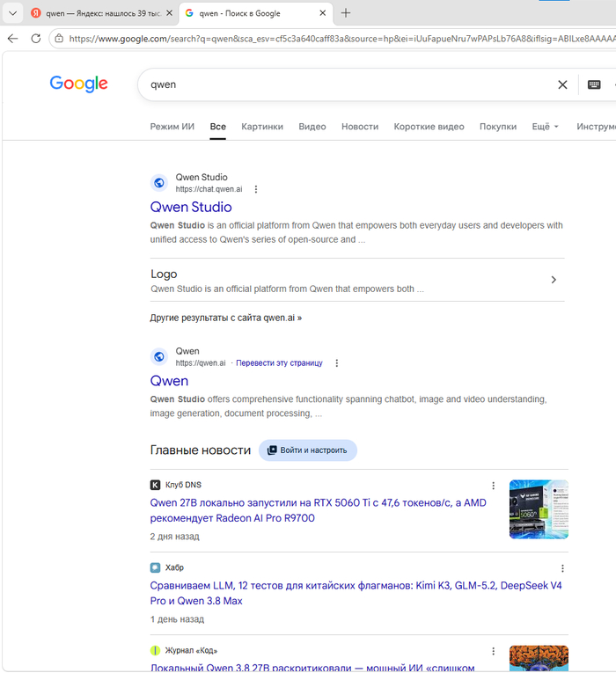Open the Видео results tab
Image resolution: width=616 pixels, height=673 pixels.
pyautogui.click(x=312, y=127)
